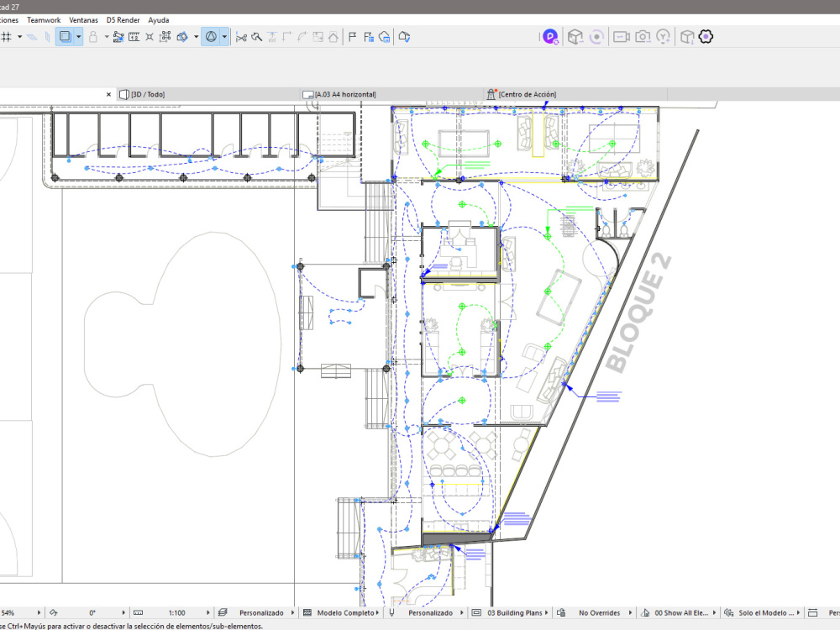The height and width of the screenshot is (630, 840).
Task: Click the D5 photo camera icon
Action: pyautogui.click(x=643, y=36)
